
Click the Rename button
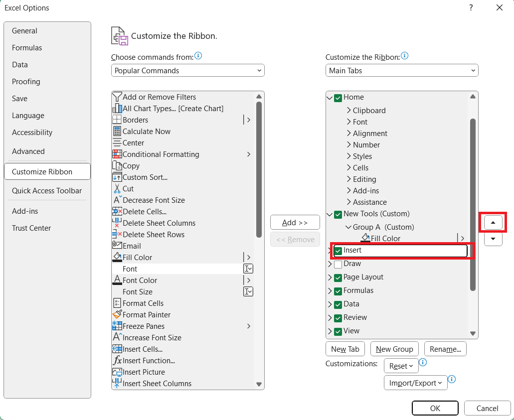tap(445, 349)
